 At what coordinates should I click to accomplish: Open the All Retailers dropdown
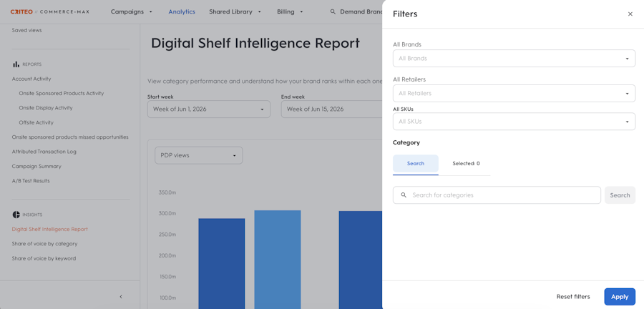point(514,93)
